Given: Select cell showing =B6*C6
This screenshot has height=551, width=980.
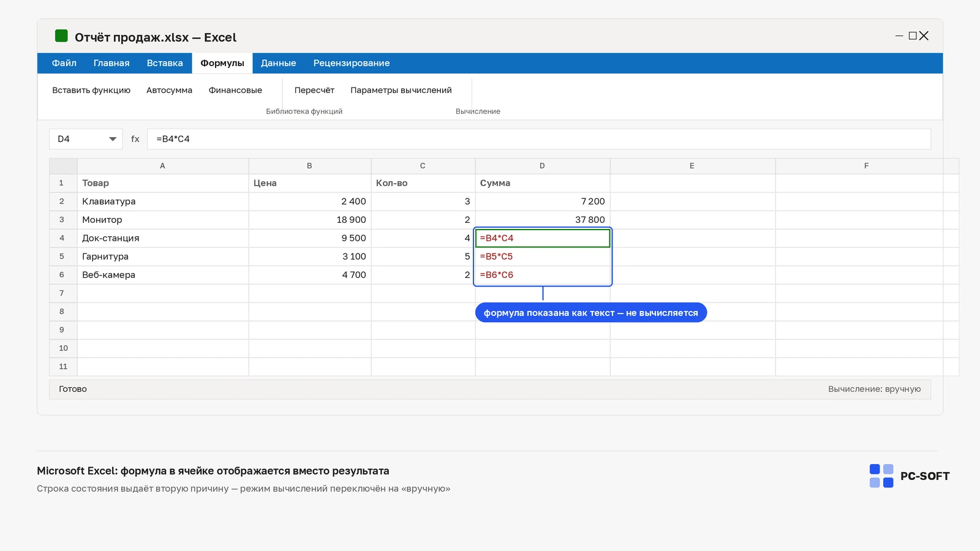Looking at the screenshot, I should 543,275.
